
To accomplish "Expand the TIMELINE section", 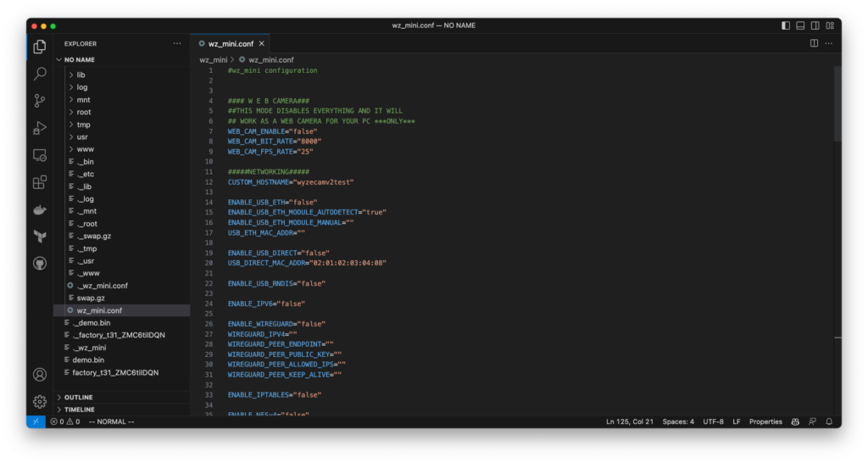I will (x=79, y=410).
